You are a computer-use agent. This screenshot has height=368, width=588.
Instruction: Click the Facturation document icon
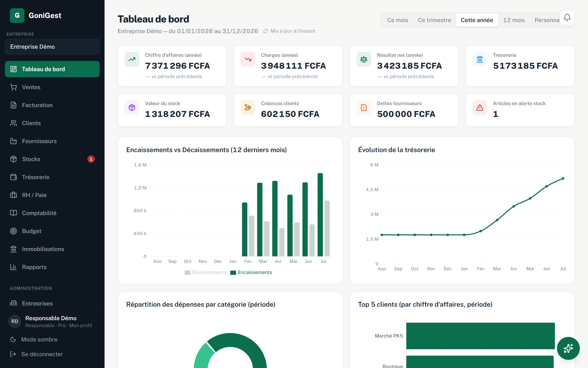pos(13,105)
